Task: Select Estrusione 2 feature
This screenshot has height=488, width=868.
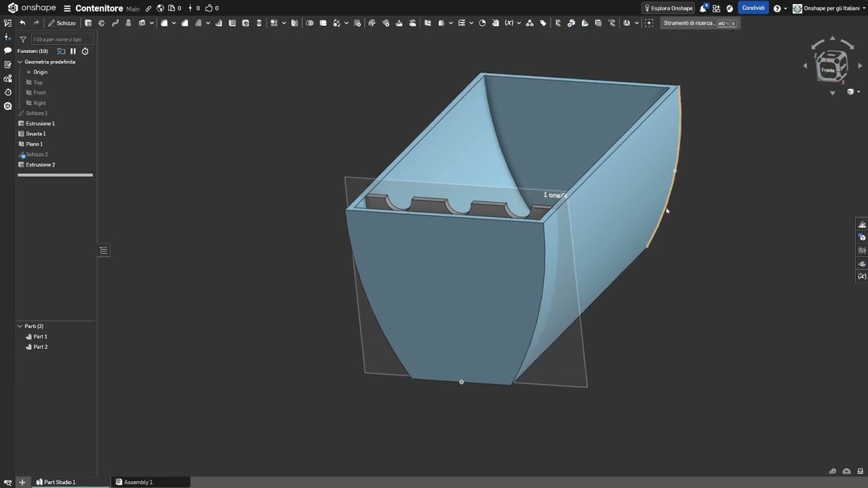Action: (x=40, y=165)
